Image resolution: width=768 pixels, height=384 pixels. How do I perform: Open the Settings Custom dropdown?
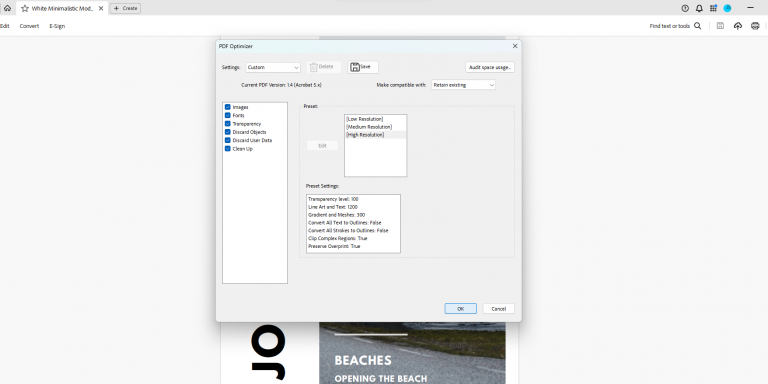[x=273, y=67]
